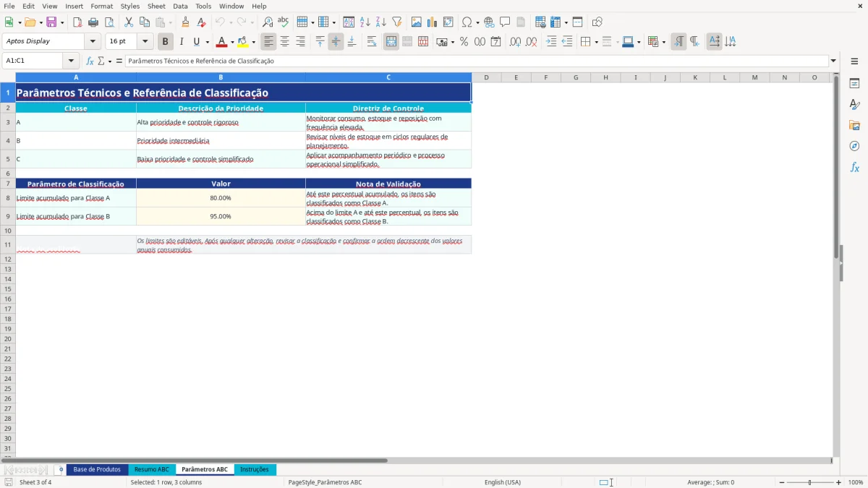This screenshot has width=868, height=488.
Task: Select the Clone Formatting paintbrush
Action: (185, 22)
